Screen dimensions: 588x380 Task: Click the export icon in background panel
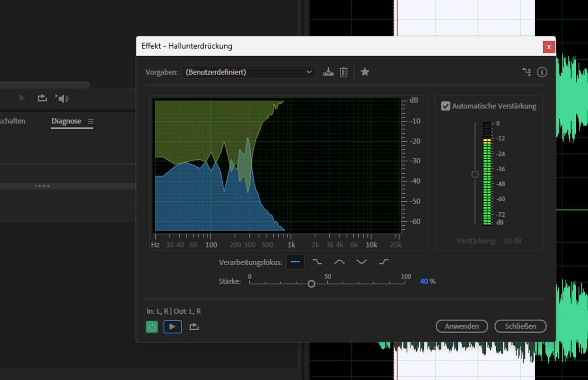point(42,98)
